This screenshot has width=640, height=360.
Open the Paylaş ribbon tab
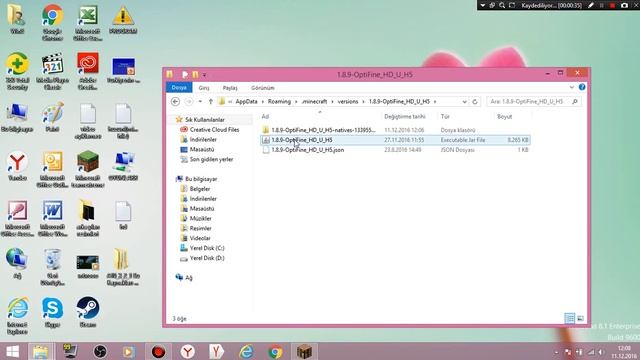[230, 88]
